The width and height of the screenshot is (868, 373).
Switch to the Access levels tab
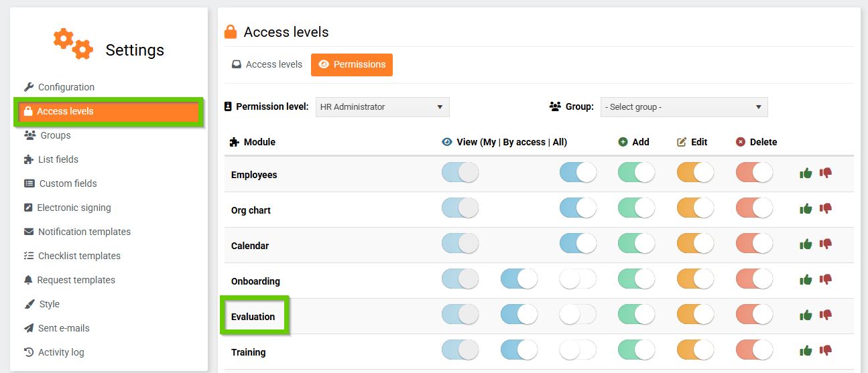tap(267, 65)
